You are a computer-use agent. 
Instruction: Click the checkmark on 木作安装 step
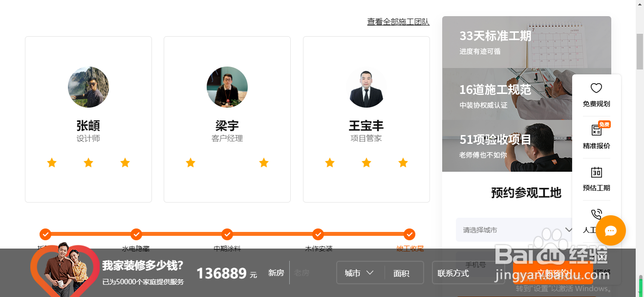[x=318, y=234]
